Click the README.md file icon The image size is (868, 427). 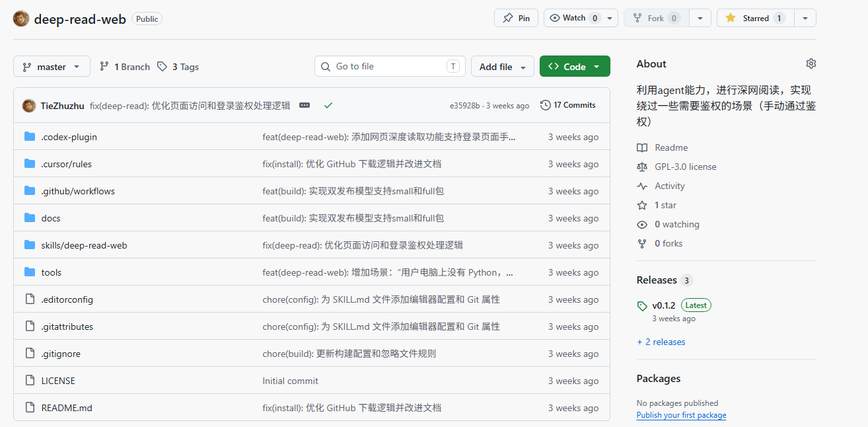30,408
